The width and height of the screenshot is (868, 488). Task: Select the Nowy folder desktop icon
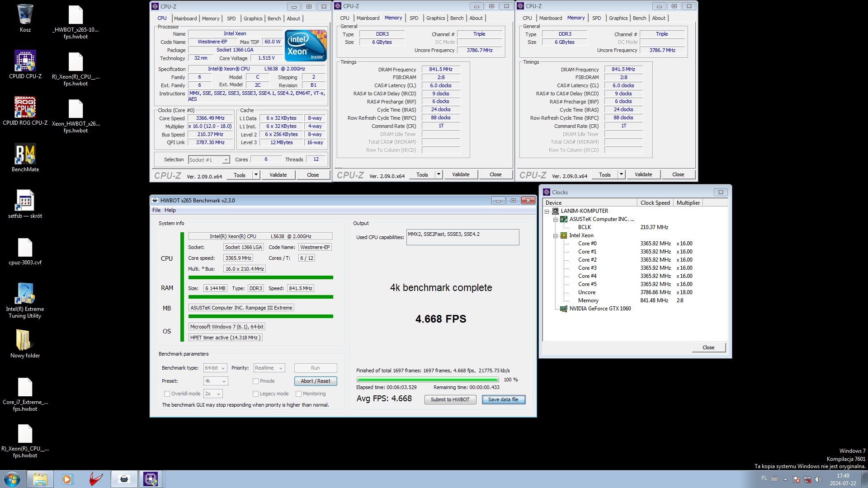pos(25,343)
